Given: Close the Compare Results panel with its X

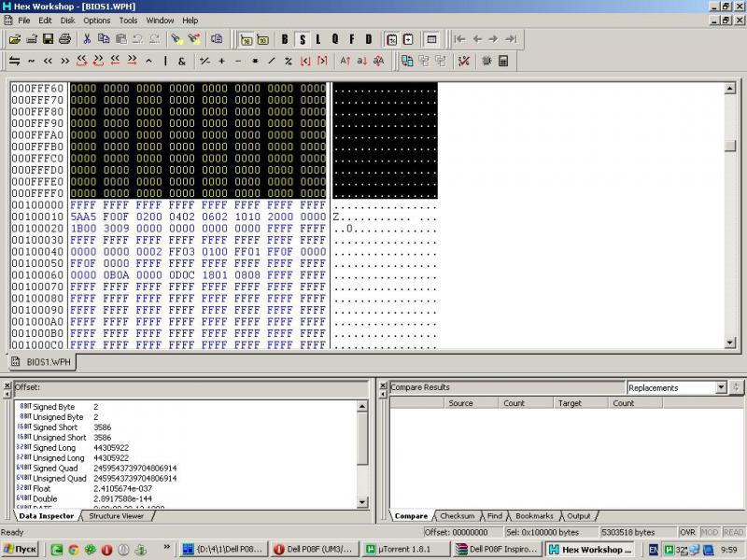Looking at the screenshot, I should [383, 385].
